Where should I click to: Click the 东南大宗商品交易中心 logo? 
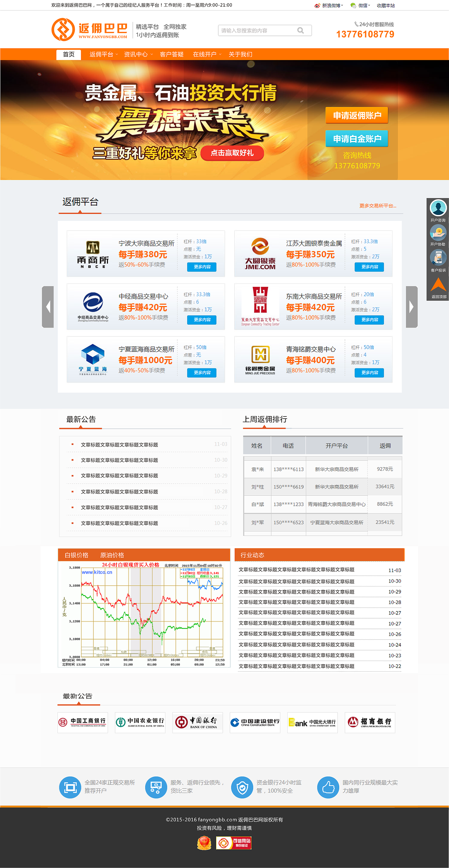click(x=260, y=306)
